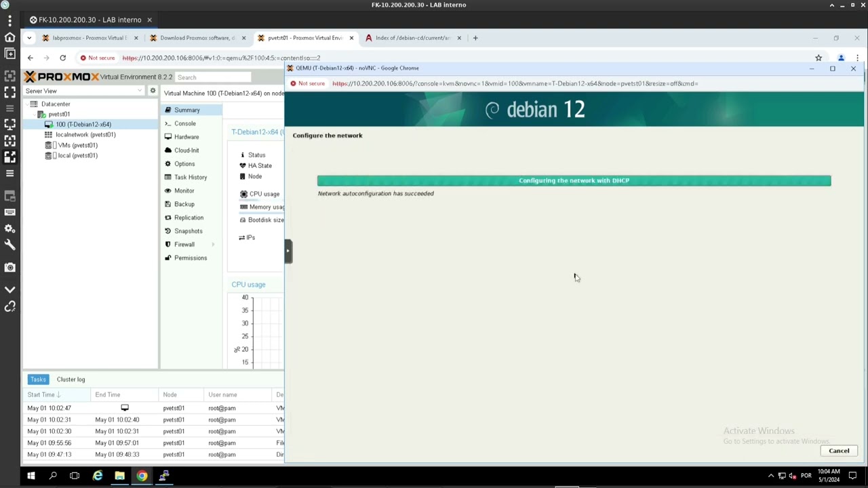Select the task row started May 01 10:02:47

pyautogui.click(x=154, y=408)
